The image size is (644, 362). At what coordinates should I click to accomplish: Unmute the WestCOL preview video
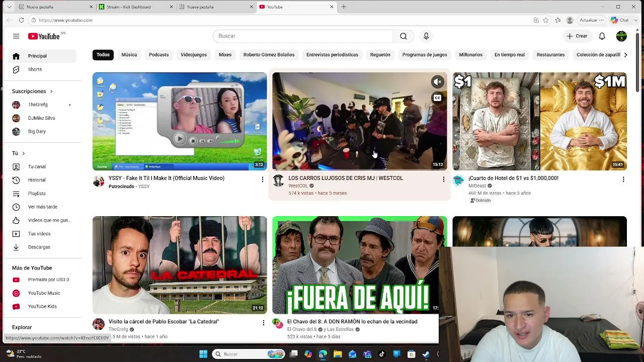pyautogui.click(x=438, y=81)
